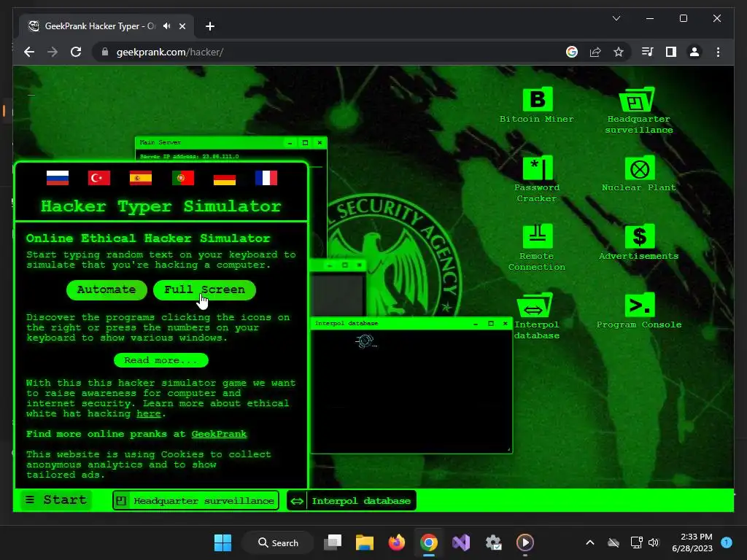747x560 pixels.
Task: Toggle Chrome side panel
Action: point(671,52)
